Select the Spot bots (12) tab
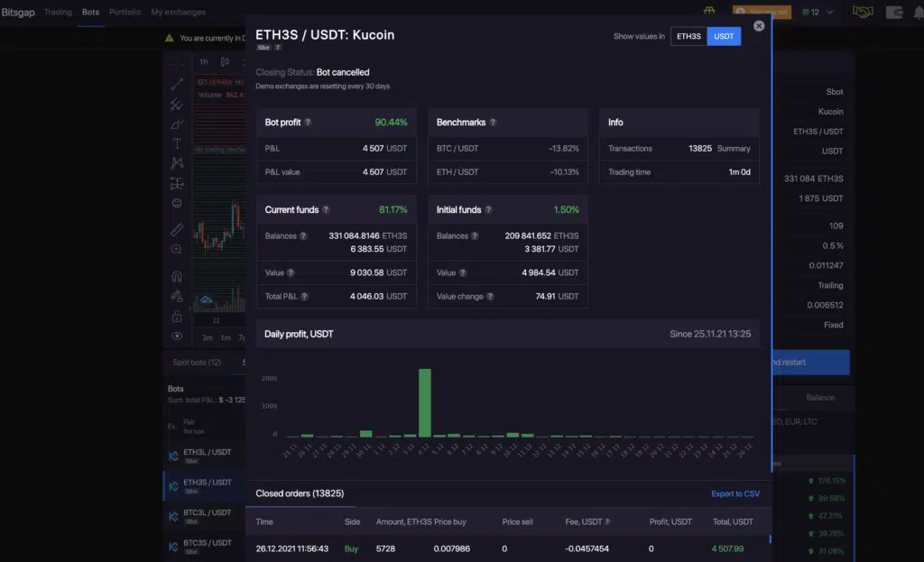Image resolution: width=924 pixels, height=562 pixels. [197, 363]
